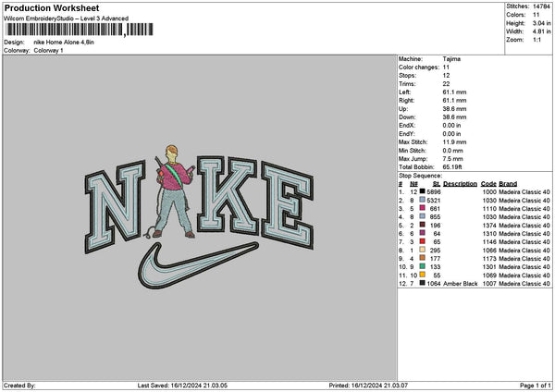Click the Amber Black swatch in stop 12
Screen dimensions: 555x392
tap(423, 283)
